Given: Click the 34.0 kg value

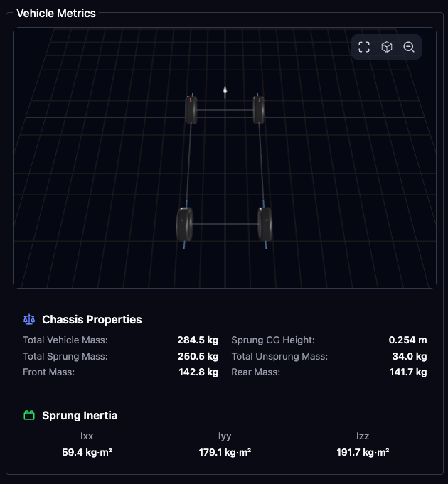Looking at the screenshot, I should [x=410, y=356].
